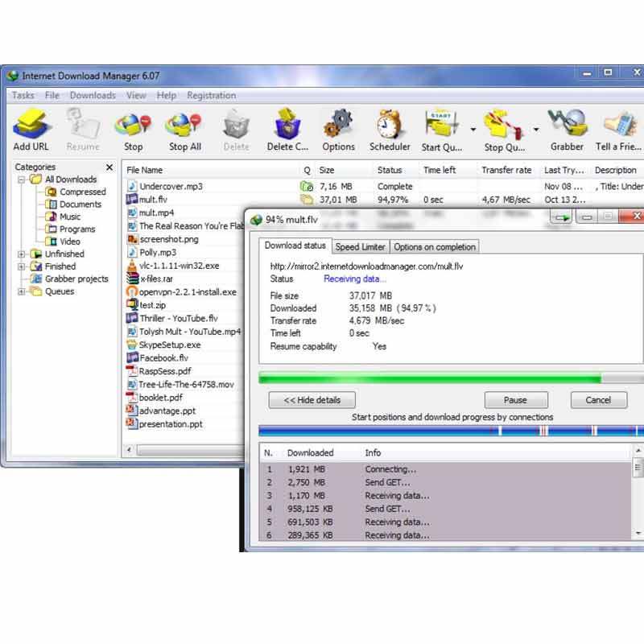The width and height of the screenshot is (644, 644).
Task: Switch to Options on completion tab
Action: pyautogui.click(x=435, y=247)
